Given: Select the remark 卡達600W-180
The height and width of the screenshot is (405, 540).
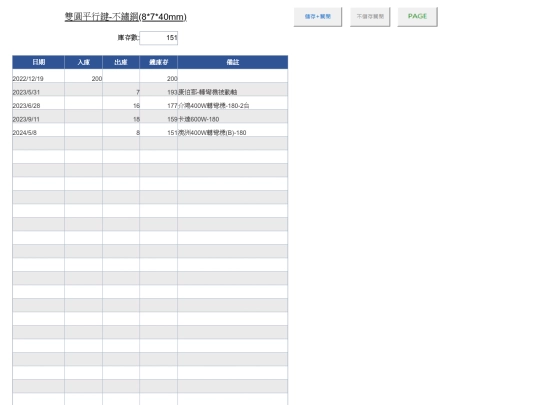Looking at the screenshot, I should (x=232, y=116).
